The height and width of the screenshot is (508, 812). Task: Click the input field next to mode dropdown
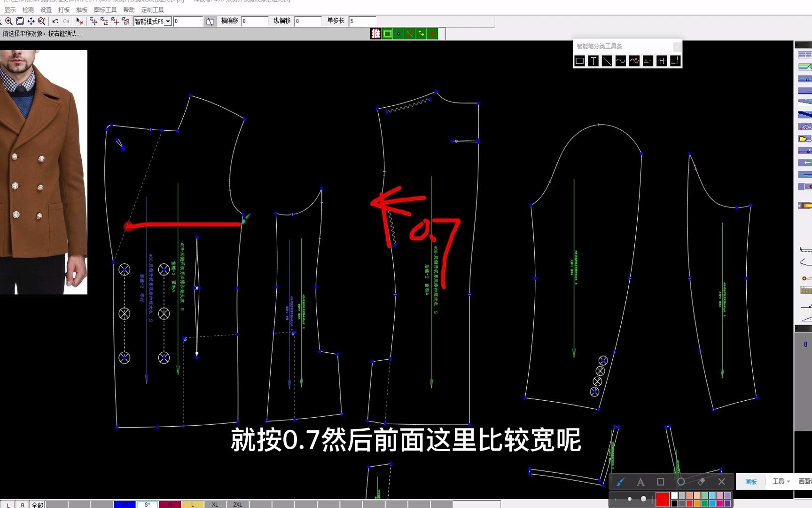[188, 21]
